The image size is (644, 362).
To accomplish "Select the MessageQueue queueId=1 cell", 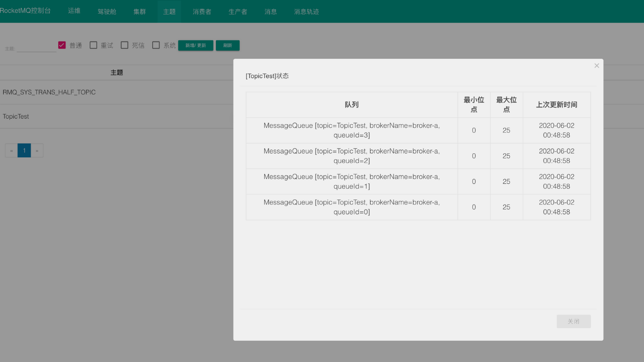I will pyautogui.click(x=352, y=181).
